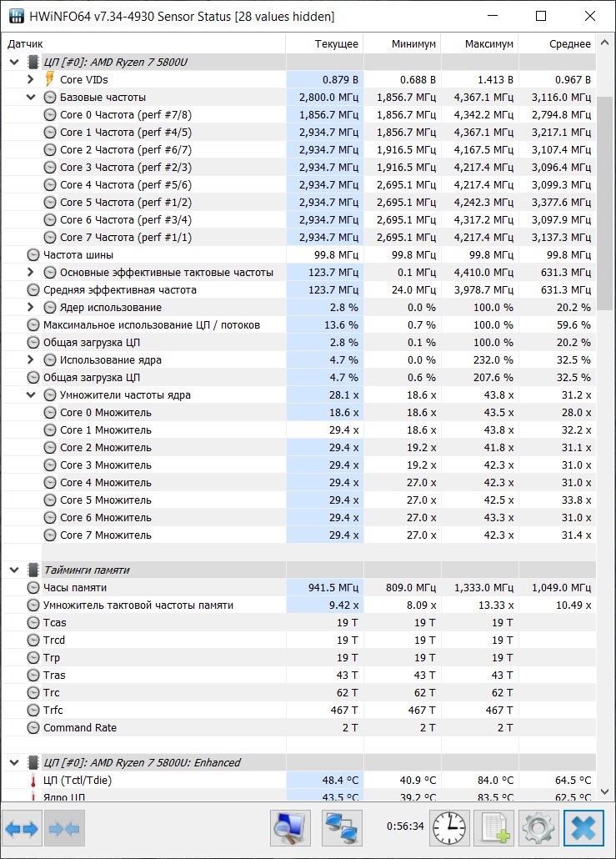Click the chip icon of first AMD Ryzen 7 5800U group

click(x=33, y=62)
